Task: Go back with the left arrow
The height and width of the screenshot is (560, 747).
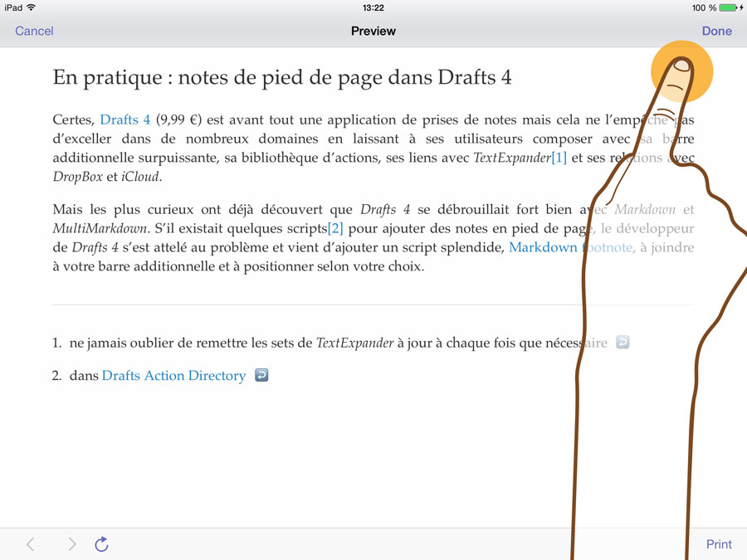Action: click(31, 543)
